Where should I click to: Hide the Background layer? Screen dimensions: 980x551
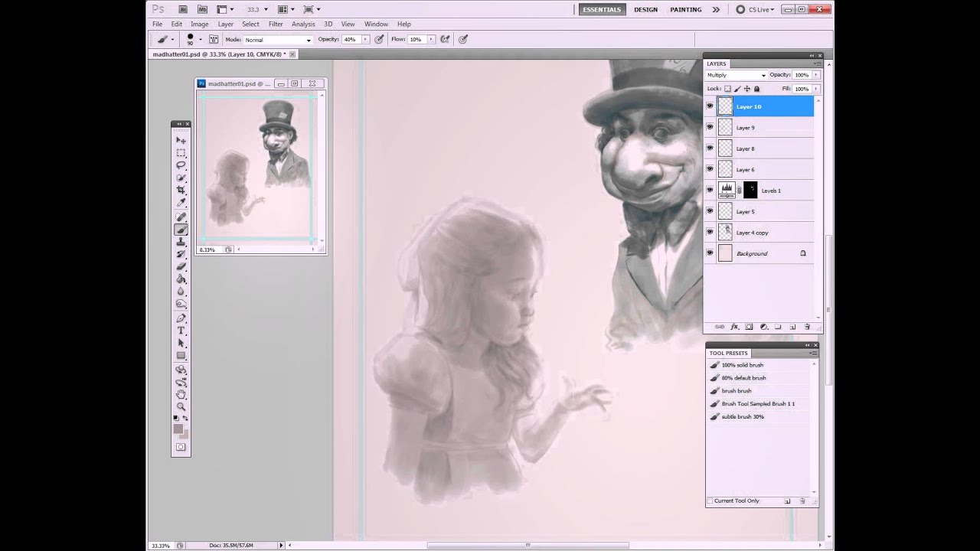pyautogui.click(x=710, y=253)
